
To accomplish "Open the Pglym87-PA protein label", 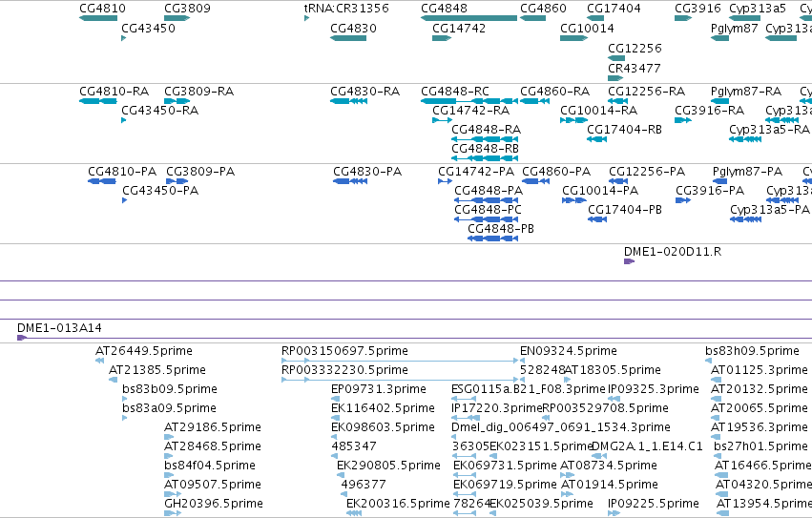I will (x=748, y=172).
